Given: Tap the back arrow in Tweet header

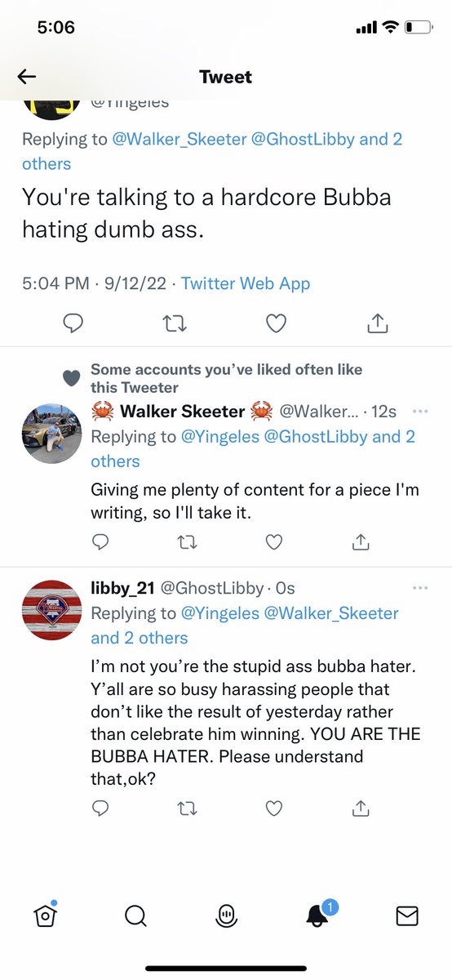Looking at the screenshot, I should click(x=27, y=77).
